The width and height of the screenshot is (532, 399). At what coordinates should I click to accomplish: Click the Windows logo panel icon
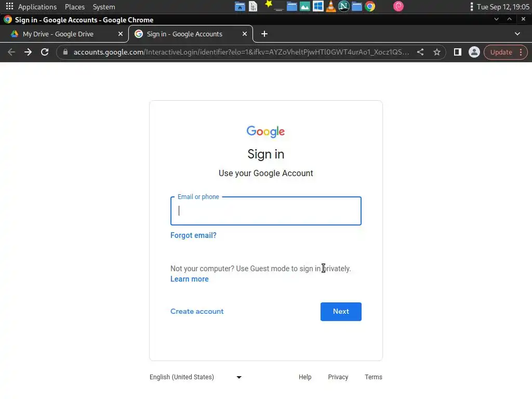pos(318,6)
